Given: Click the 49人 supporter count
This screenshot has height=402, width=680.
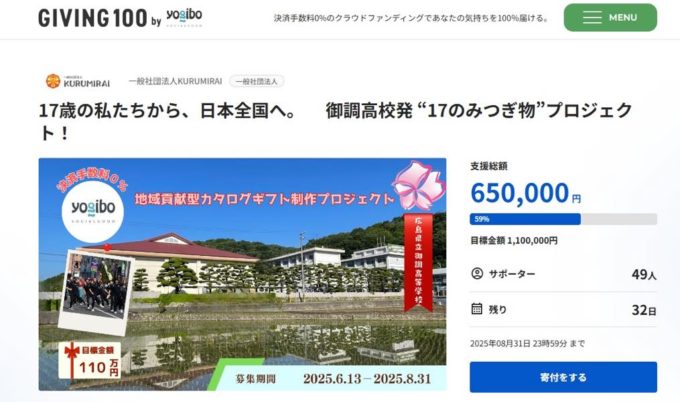Looking at the screenshot, I should click(x=644, y=274).
